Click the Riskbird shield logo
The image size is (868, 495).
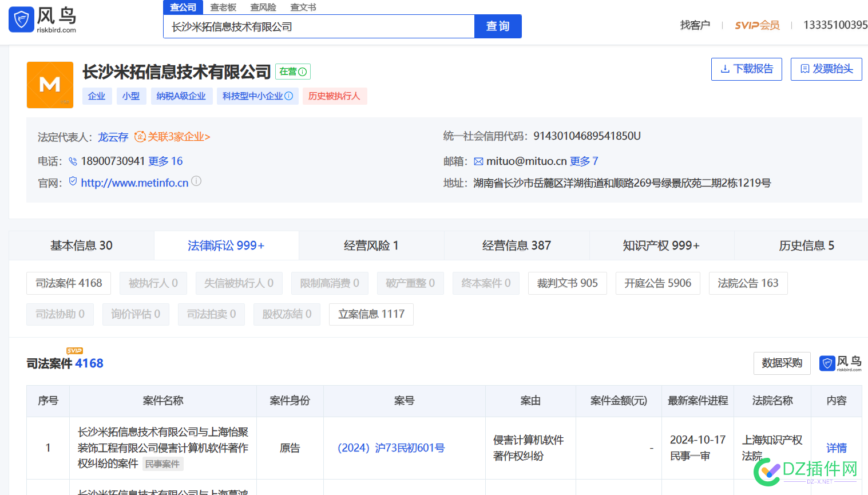pyautogui.click(x=21, y=20)
